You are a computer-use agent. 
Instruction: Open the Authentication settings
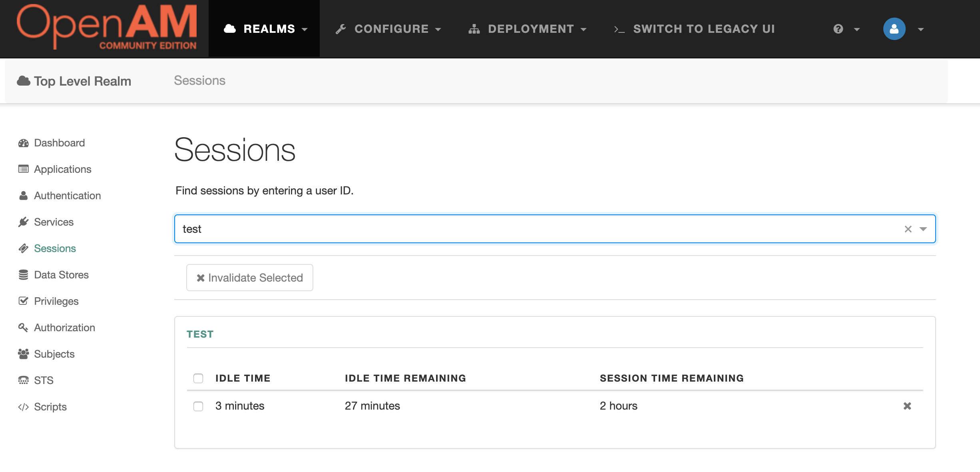(x=67, y=196)
